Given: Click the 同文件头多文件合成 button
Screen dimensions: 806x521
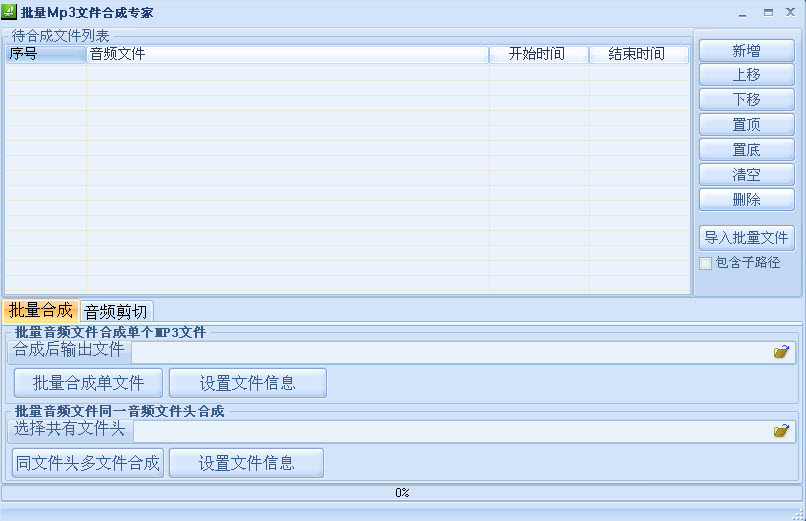Looking at the screenshot, I should click(88, 463).
